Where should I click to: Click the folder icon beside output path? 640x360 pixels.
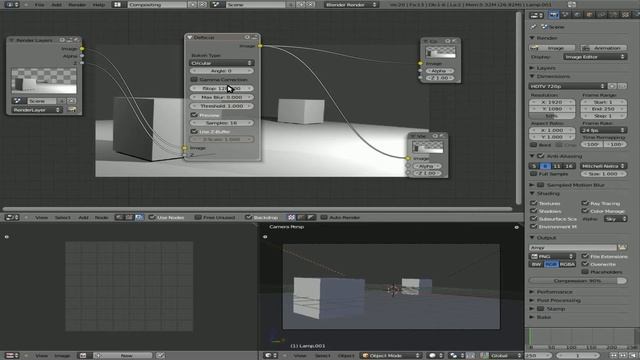(x=622, y=247)
